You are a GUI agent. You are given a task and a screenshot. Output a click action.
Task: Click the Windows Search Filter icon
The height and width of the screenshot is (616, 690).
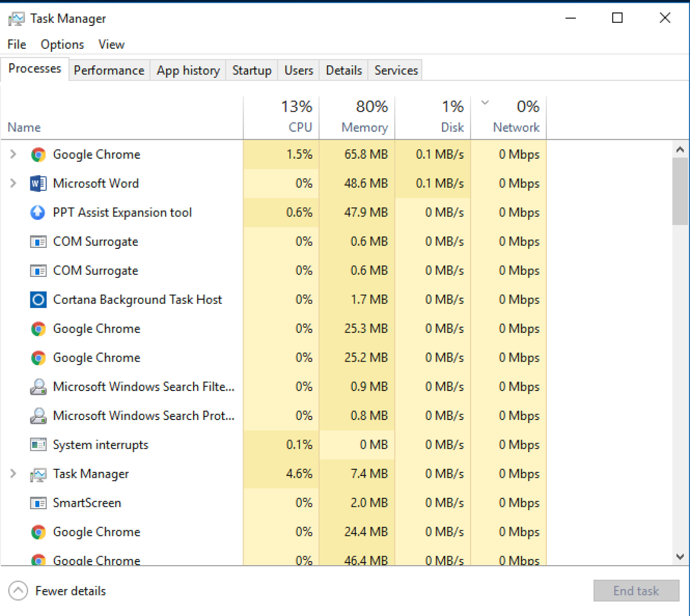(x=38, y=387)
